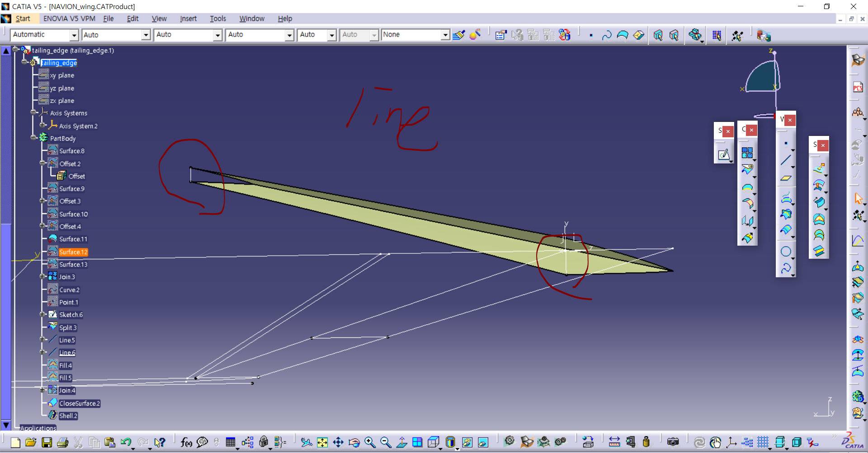The image size is (868, 453).
Task: Select the Point creation tool in wireframe toolbar
Action: pyautogui.click(x=786, y=144)
